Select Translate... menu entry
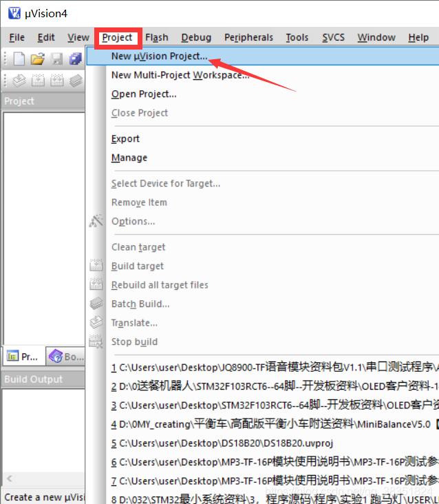 pyautogui.click(x=263, y=323)
